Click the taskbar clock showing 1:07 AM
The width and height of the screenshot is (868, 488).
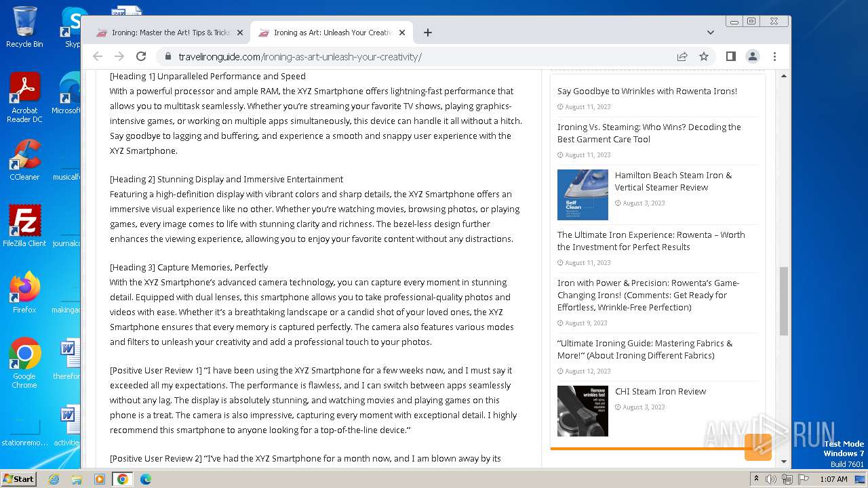[x=833, y=479]
